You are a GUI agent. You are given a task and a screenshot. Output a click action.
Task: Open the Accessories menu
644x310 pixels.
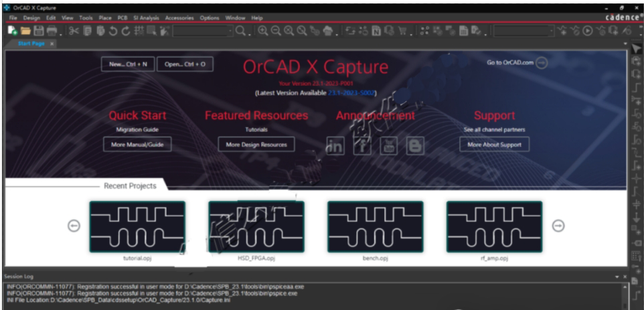pyautogui.click(x=179, y=18)
